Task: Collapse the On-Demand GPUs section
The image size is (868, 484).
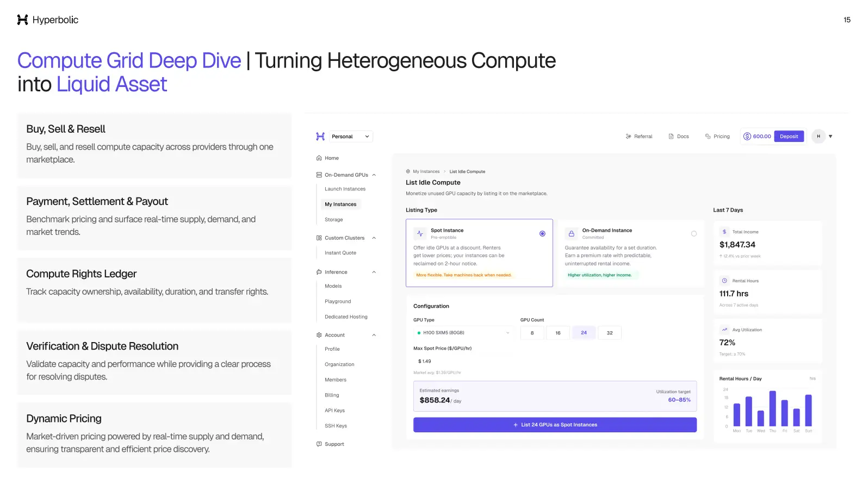Action: [x=374, y=175]
